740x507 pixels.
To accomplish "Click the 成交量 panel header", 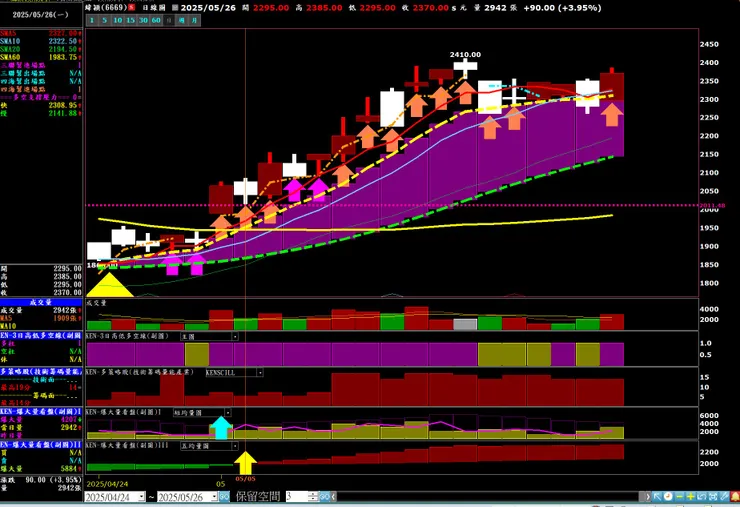I will (41, 302).
